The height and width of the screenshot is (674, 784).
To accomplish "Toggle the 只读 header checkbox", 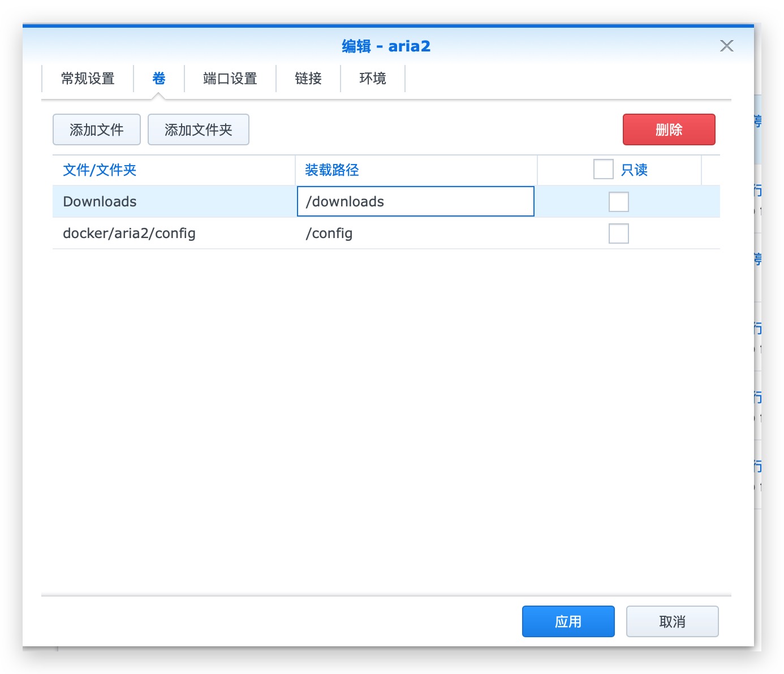I will (604, 169).
